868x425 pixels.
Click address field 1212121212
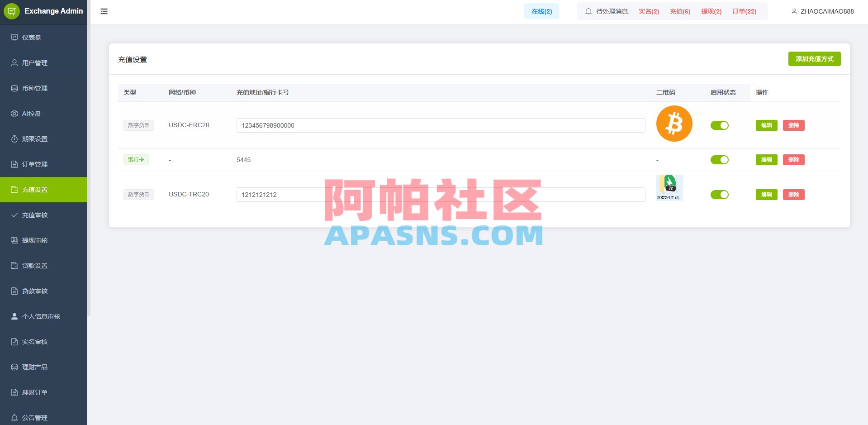(x=441, y=195)
